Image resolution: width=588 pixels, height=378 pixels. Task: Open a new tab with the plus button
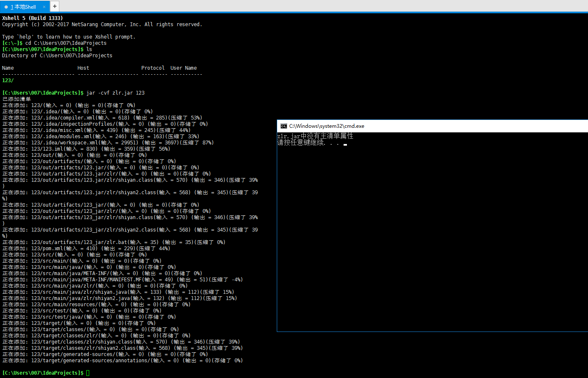(55, 6)
